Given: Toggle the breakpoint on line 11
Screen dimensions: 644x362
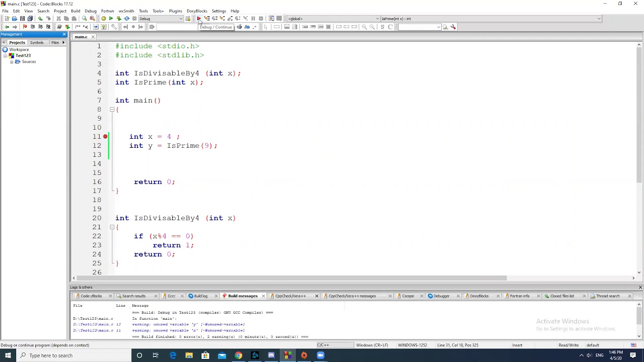Looking at the screenshot, I should (x=105, y=137).
